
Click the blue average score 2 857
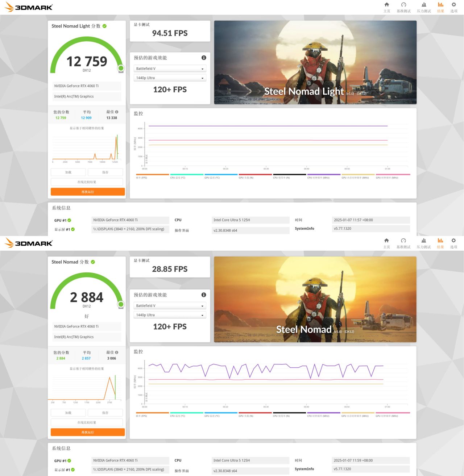86,359
